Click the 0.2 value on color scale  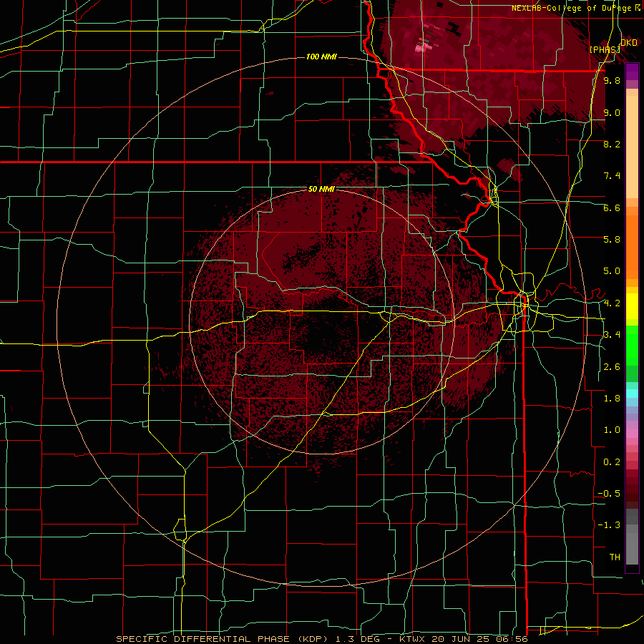pyautogui.click(x=612, y=462)
